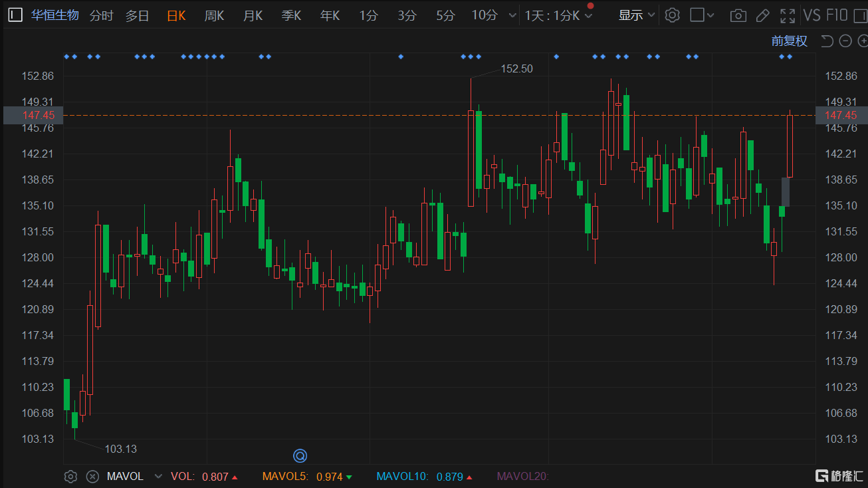This screenshot has width=868, height=488.
Task: Zoom out chart with minus icon
Action: click(x=845, y=41)
